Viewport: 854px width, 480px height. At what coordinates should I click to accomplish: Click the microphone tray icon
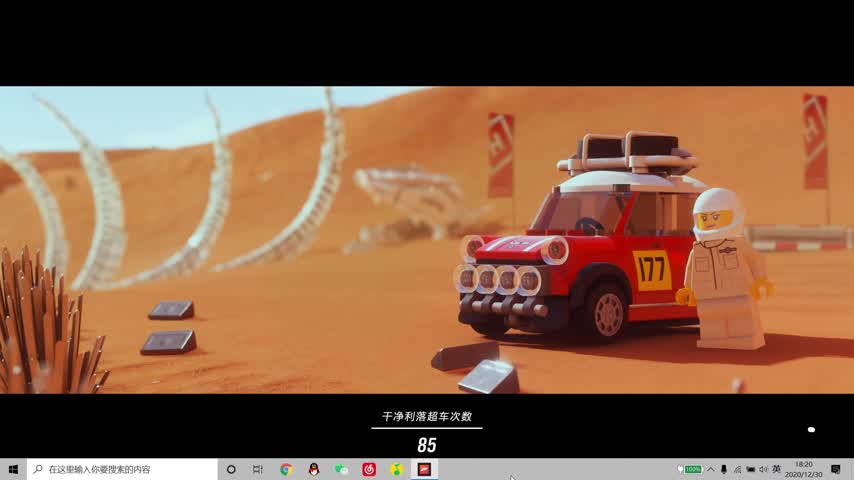(724, 469)
